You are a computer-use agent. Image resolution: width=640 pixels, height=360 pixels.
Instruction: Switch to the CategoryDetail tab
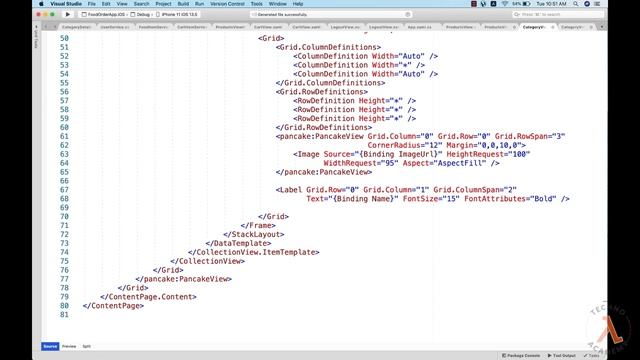pos(76,27)
